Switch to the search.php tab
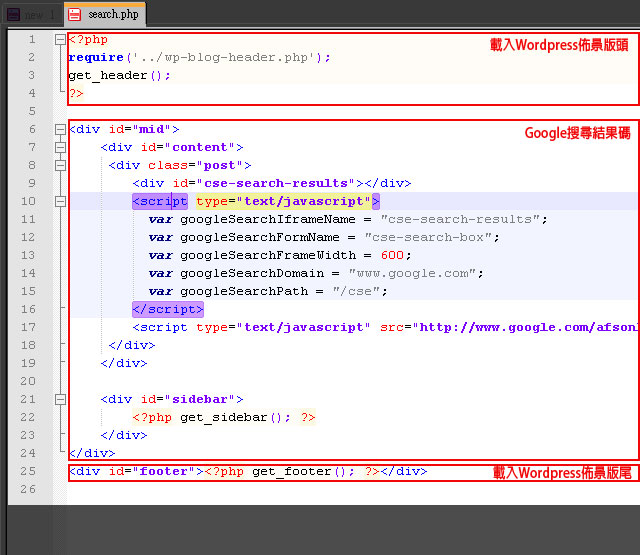640x555 pixels. coord(104,15)
